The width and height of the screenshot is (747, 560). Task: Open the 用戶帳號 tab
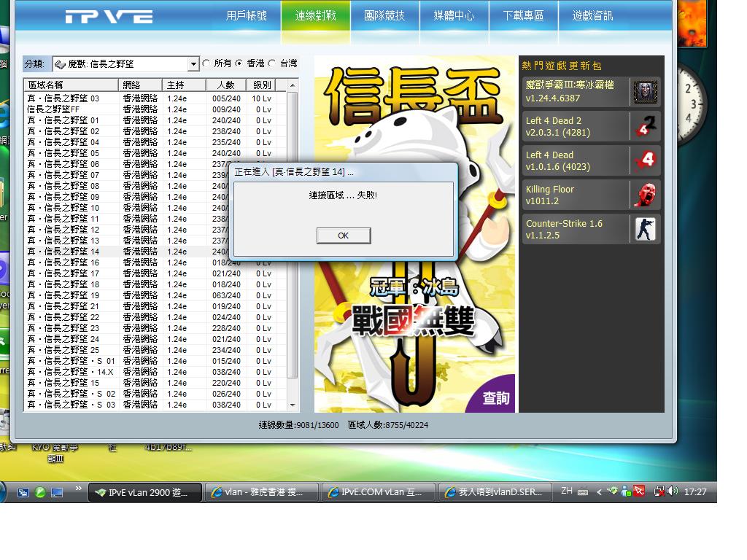click(x=247, y=15)
